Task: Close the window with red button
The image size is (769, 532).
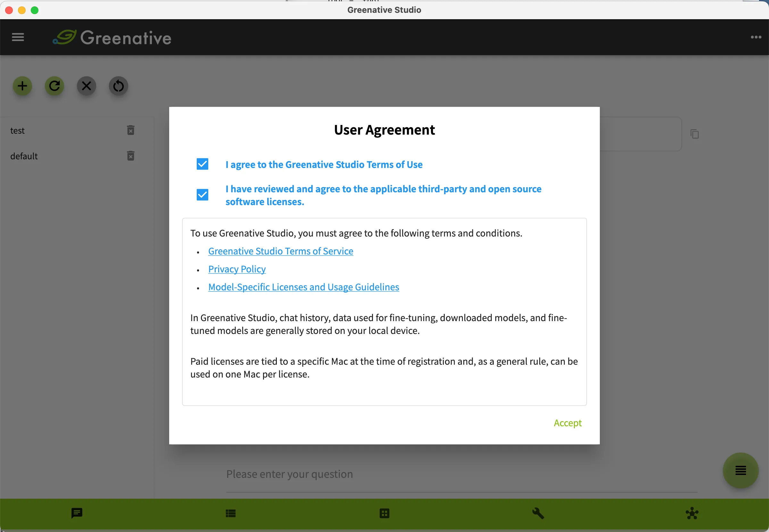Action: (9, 10)
